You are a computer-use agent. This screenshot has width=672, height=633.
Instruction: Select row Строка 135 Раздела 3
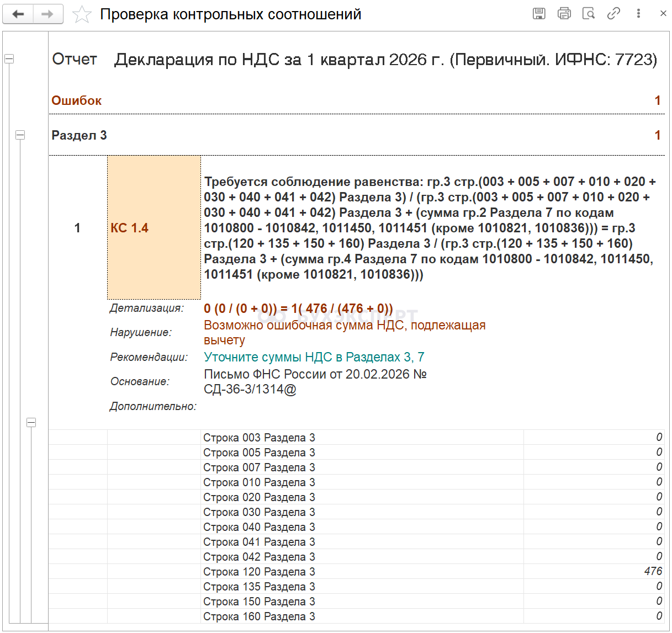coord(356,586)
